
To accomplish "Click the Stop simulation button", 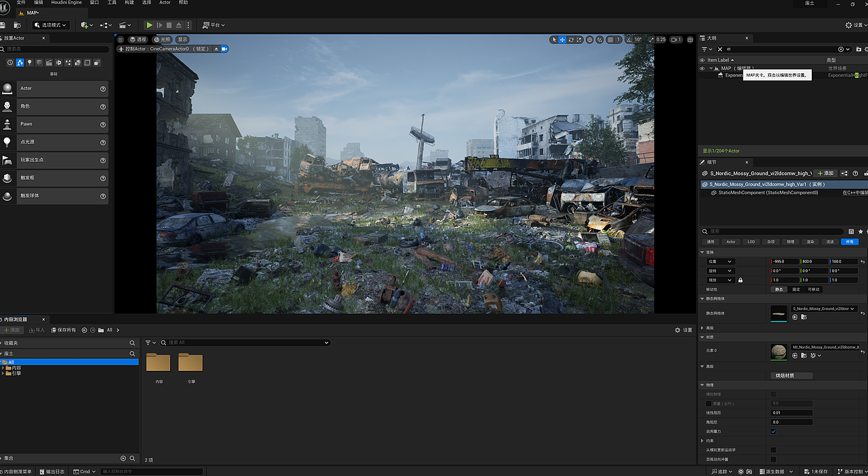I will pyautogui.click(x=169, y=25).
